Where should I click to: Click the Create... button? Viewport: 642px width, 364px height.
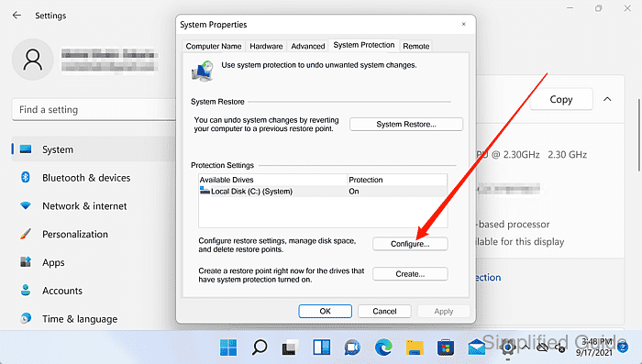[410, 274]
